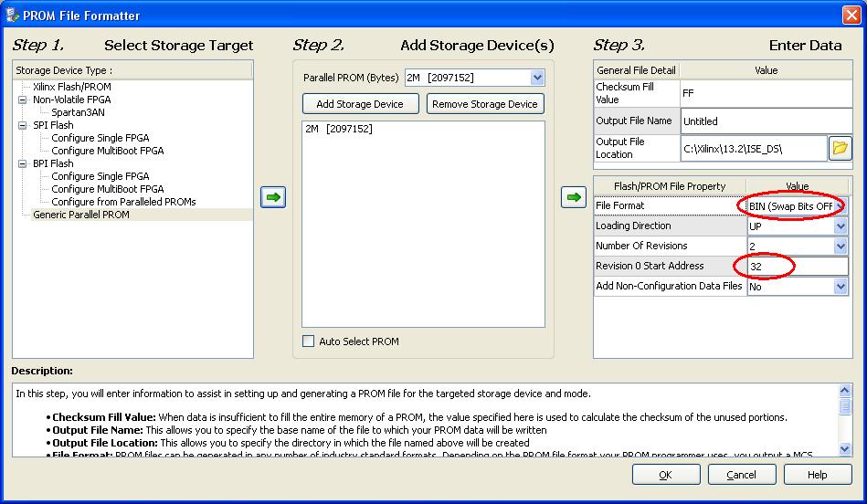Click the description scrollbar up arrow

click(844, 391)
